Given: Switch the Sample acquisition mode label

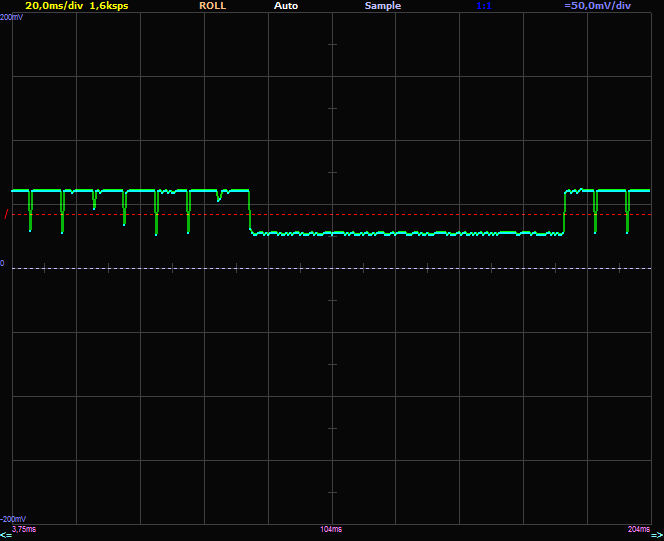Looking at the screenshot, I should pyautogui.click(x=382, y=6).
